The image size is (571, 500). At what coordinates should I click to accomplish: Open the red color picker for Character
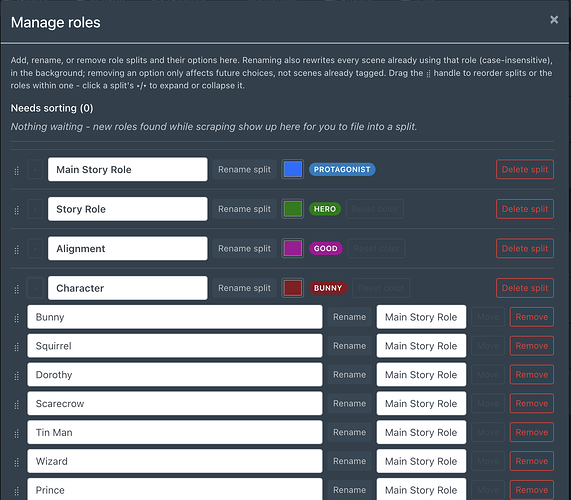pyautogui.click(x=292, y=288)
